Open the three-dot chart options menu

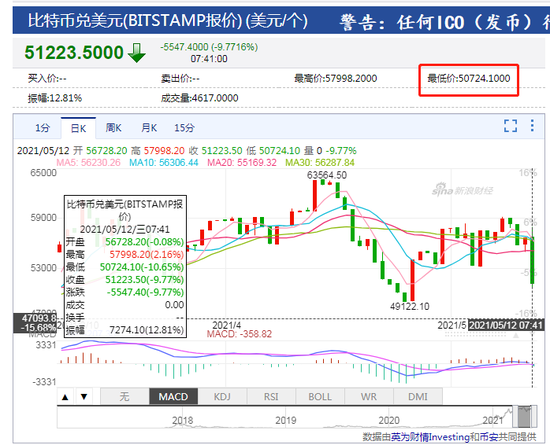(532, 126)
